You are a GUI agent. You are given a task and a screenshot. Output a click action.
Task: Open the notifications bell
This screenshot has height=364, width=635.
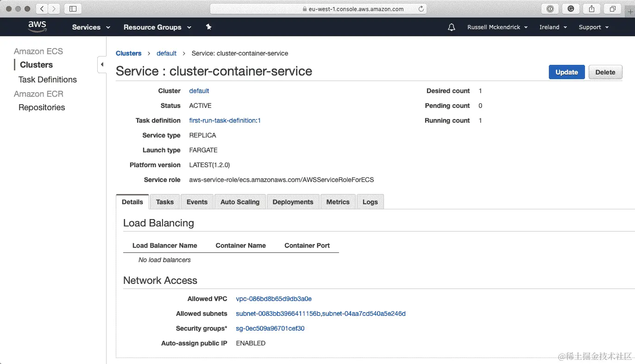[x=452, y=27]
